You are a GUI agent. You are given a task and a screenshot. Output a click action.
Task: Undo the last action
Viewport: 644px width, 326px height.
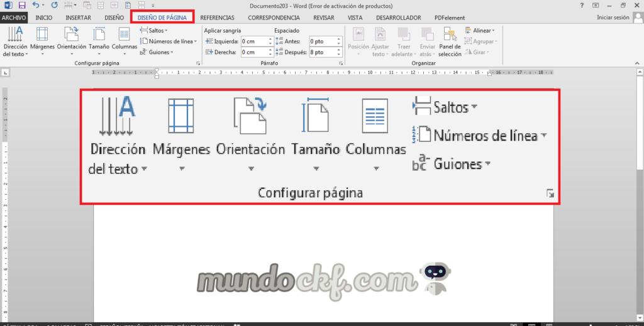click(36, 5)
